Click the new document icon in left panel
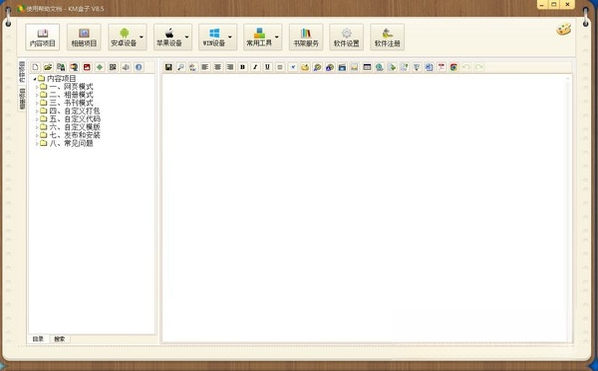Screen dimensions: 598x371 [x=35, y=67]
